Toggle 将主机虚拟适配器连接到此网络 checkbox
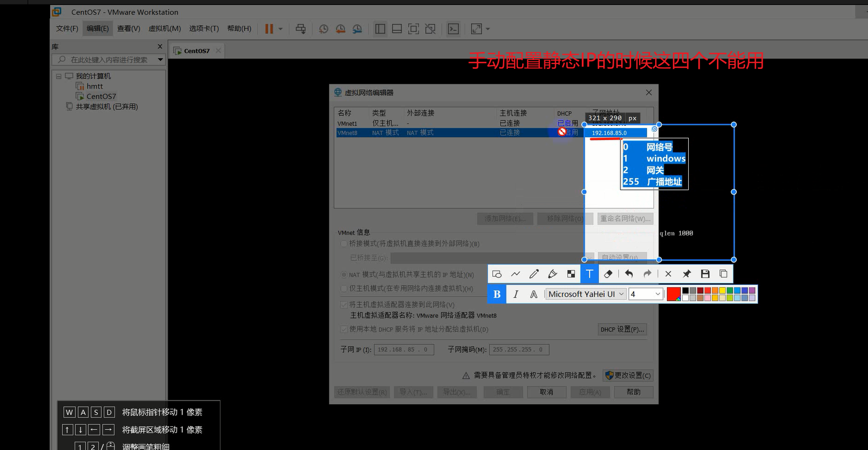This screenshot has width=868, height=450. click(344, 304)
